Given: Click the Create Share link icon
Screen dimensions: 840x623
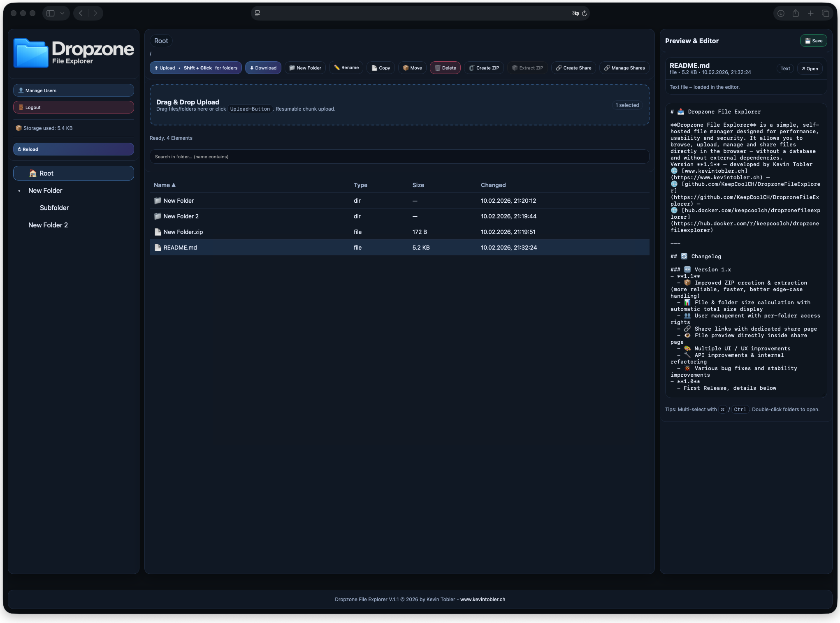Looking at the screenshot, I should click(558, 68).
